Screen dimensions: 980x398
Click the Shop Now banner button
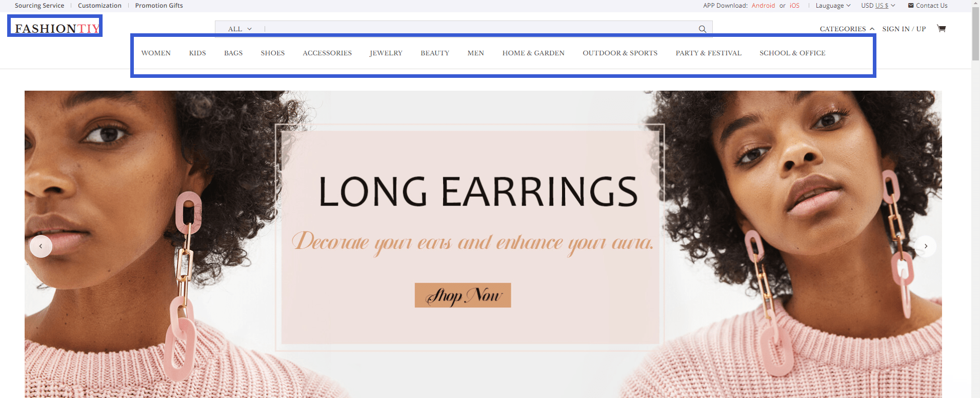[x=463, y=295]
